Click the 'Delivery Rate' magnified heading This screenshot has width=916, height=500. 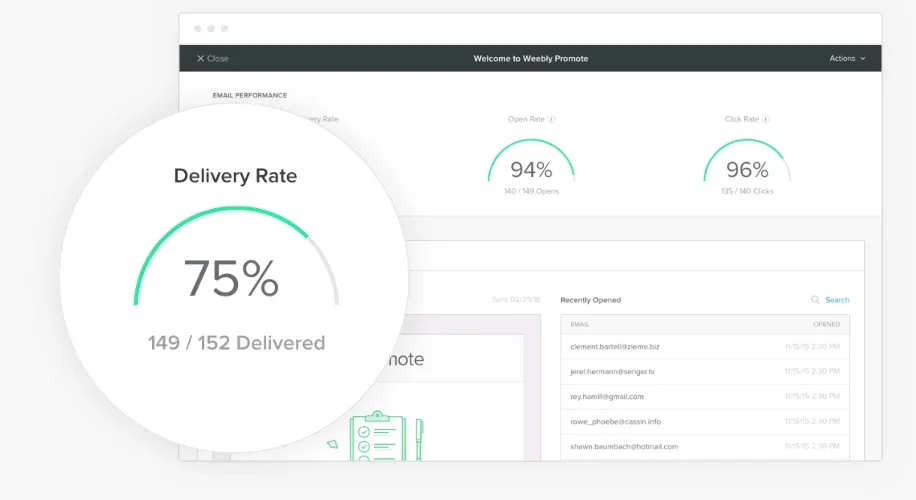coord(235,176)
